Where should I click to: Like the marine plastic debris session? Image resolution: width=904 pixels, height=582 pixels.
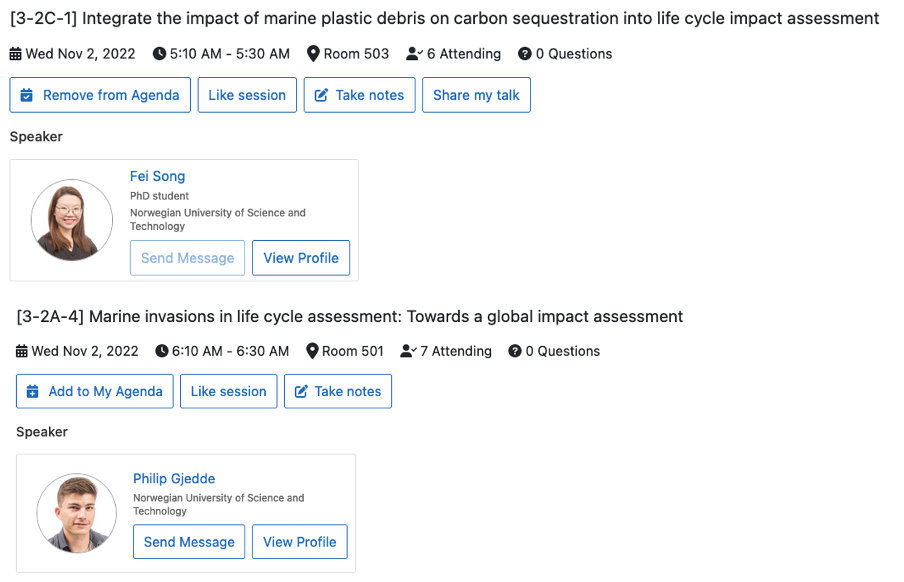pyautogui.click(x=247, y=95)
